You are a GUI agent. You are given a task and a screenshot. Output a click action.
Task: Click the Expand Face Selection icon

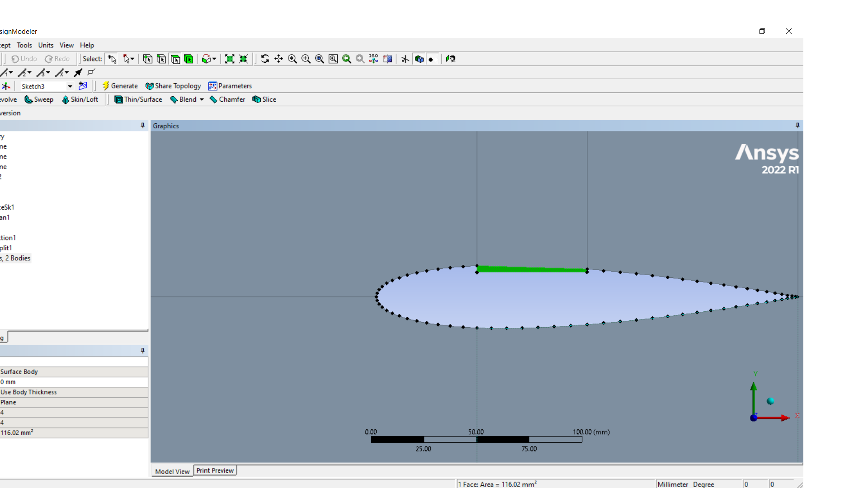[230, 59]
